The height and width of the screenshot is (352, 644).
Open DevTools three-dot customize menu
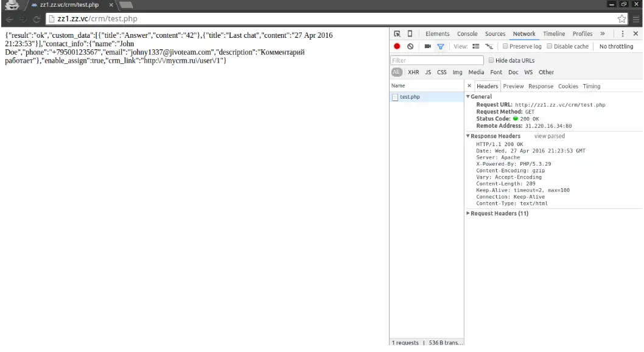tap(623, 34)
